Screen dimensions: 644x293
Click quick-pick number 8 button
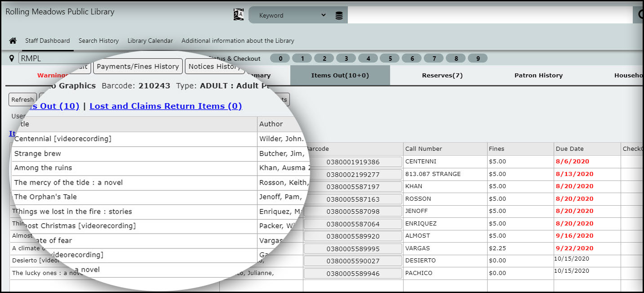[x=456, y=59]
